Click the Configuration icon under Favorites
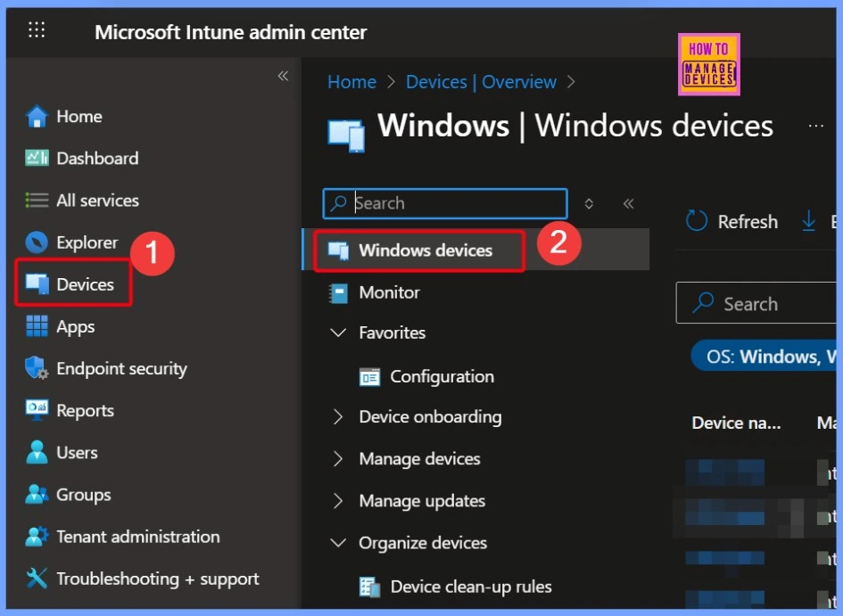 coord(369,377)
